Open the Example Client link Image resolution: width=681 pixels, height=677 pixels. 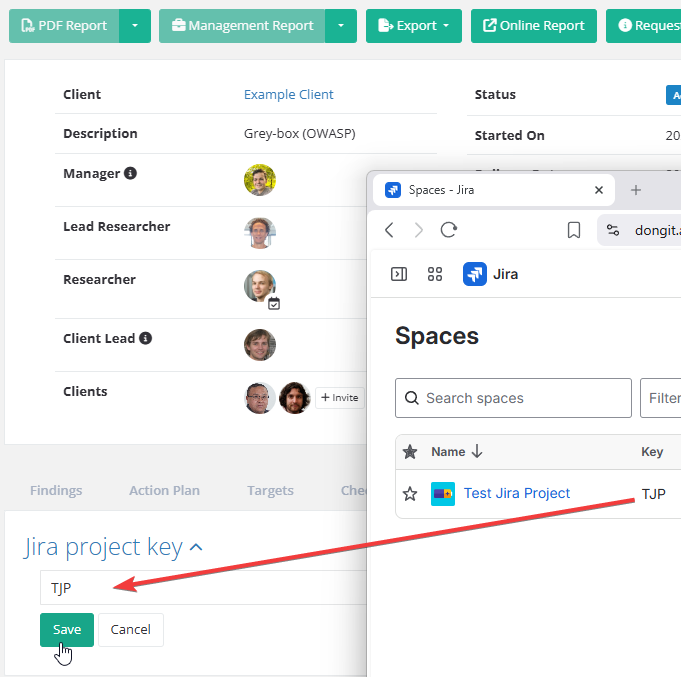(288, 94)
